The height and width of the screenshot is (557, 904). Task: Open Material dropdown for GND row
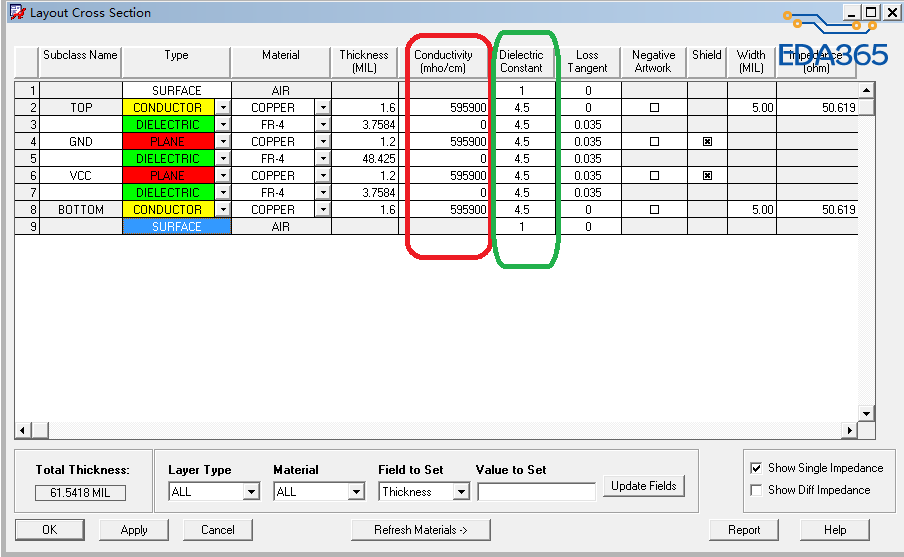323,142
